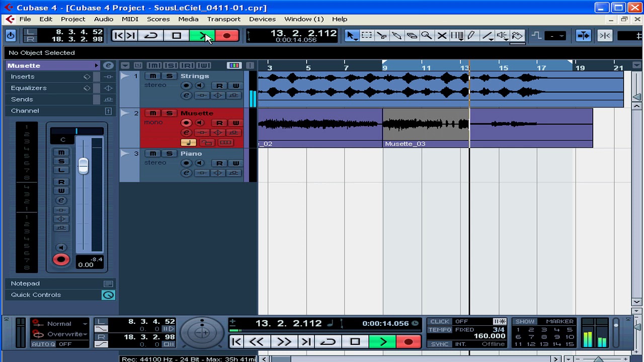Click Fast Forward in the transport panel
This screenshot has width=644, height=362.
[x=284, y=342]
